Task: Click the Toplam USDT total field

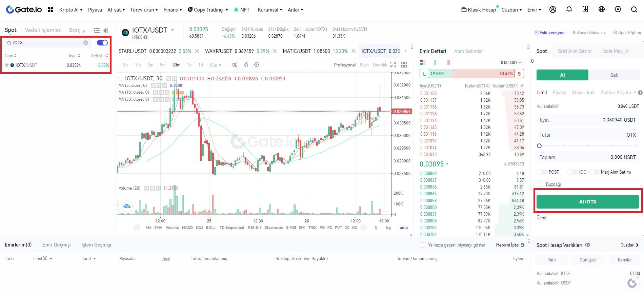Action: coord(588,157)
